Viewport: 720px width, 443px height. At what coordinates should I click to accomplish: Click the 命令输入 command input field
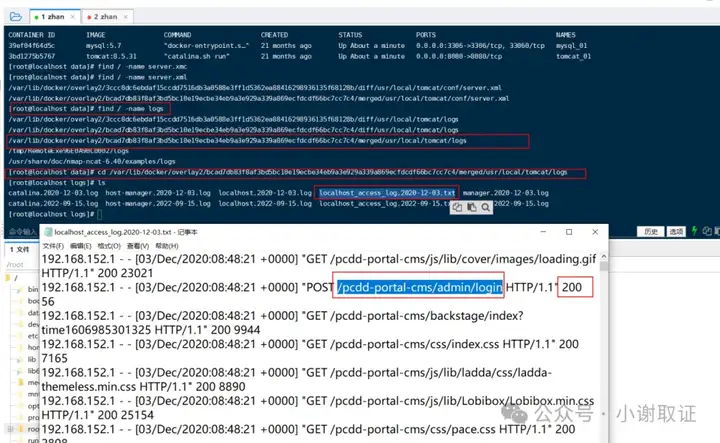pyautogui.click(x=22, y=231)
